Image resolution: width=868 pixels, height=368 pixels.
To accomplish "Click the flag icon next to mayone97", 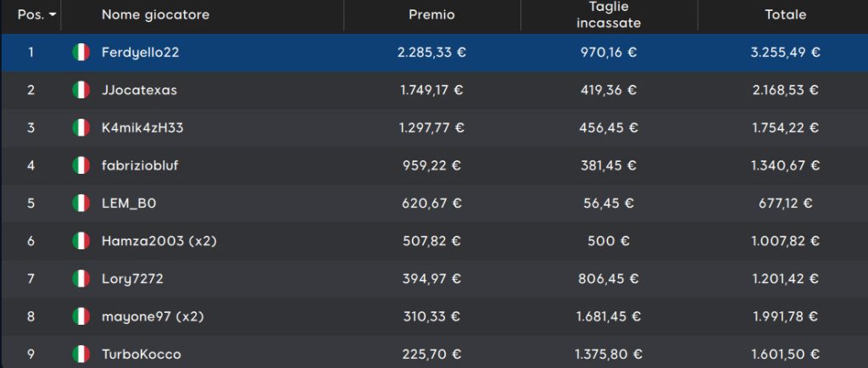I will click(81, 316).
